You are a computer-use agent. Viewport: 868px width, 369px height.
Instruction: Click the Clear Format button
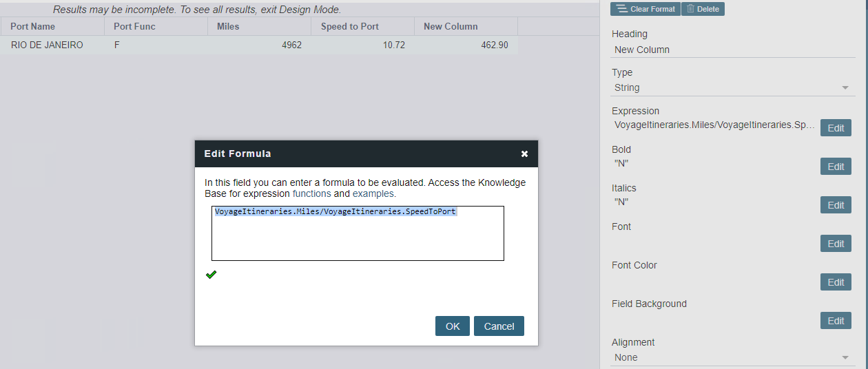(645, 9)
